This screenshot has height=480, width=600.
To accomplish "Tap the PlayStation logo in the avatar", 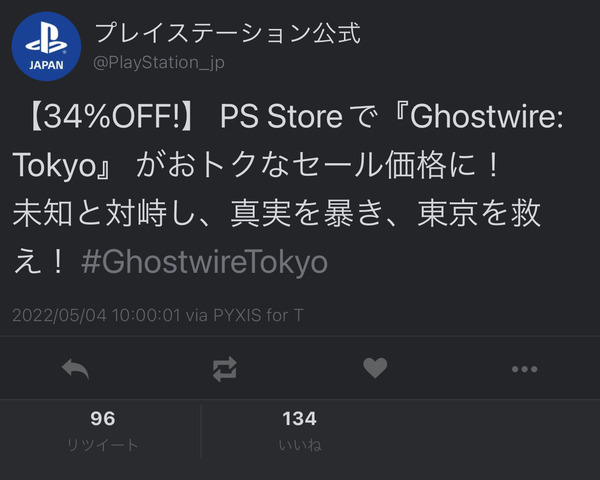I will 46,39.
